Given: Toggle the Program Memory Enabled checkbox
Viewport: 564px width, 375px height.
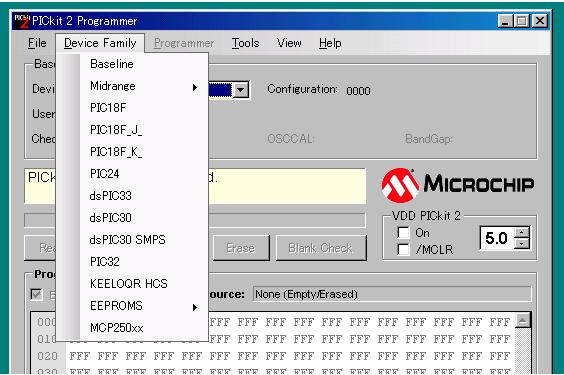Looking at the screenshot, I should (x=36, y=294).
